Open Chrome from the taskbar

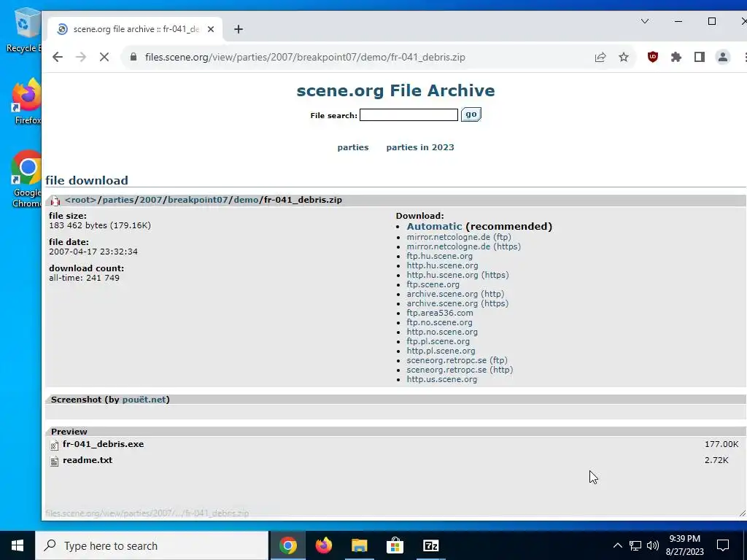(x=288, y=545)
